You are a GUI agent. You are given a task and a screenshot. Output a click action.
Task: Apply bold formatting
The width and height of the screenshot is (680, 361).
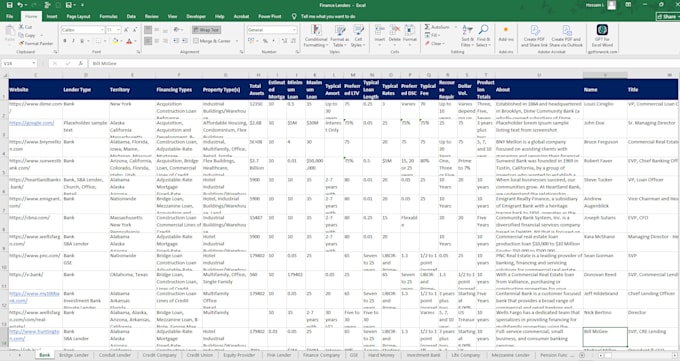tap(65, 41)
